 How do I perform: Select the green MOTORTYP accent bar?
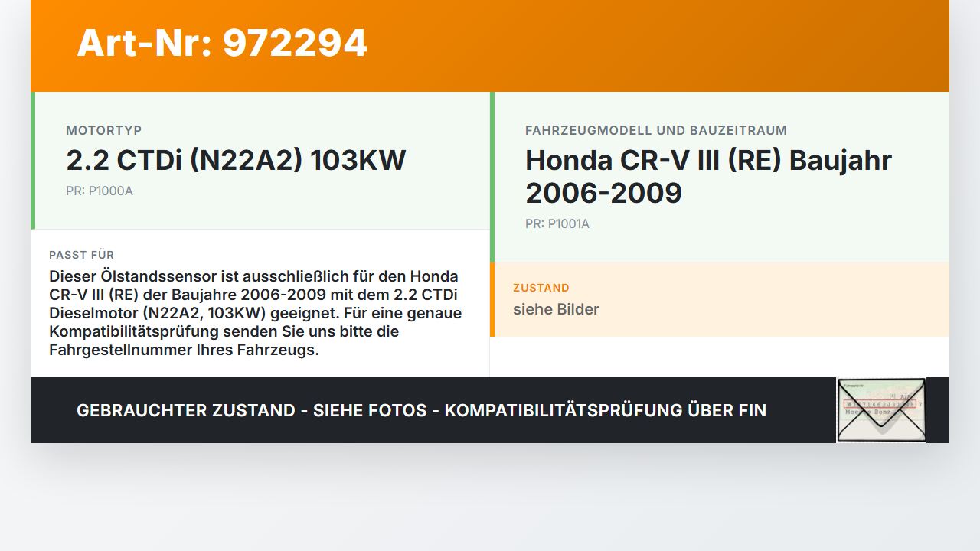point(31,160)
